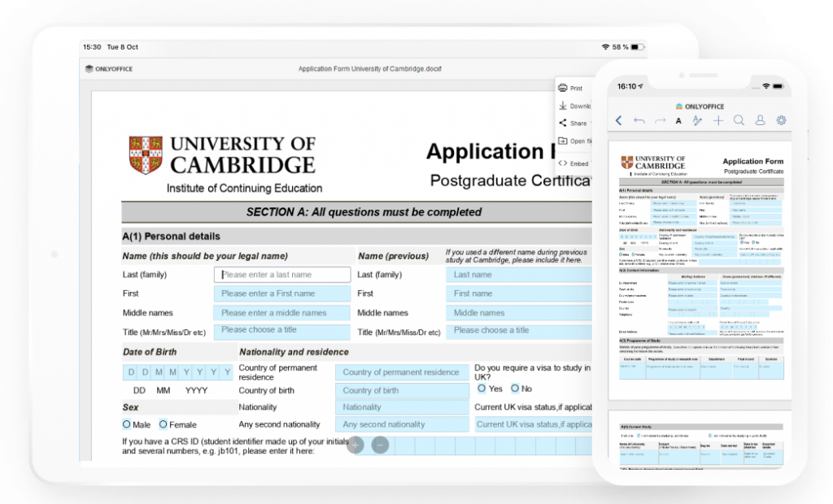Viewport: 833px width, 504px height.
Task: Click the 'Country of birth' input field
Action: [x=402, y=390]
